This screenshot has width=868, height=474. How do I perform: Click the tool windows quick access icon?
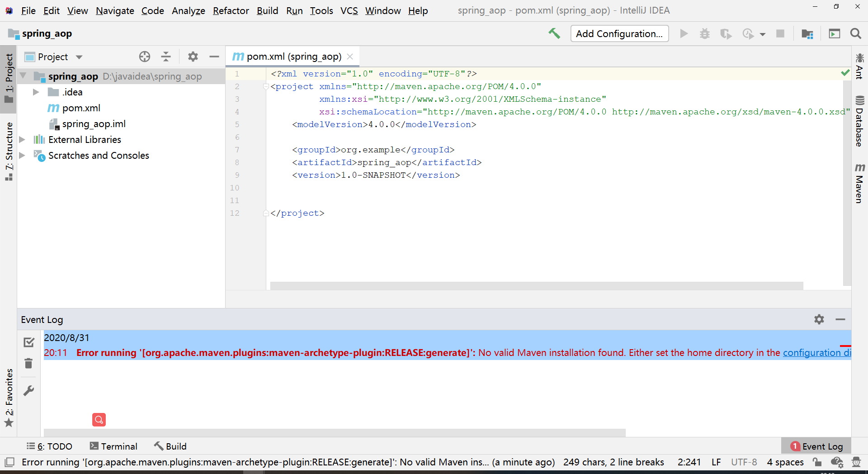pos(9,462)
